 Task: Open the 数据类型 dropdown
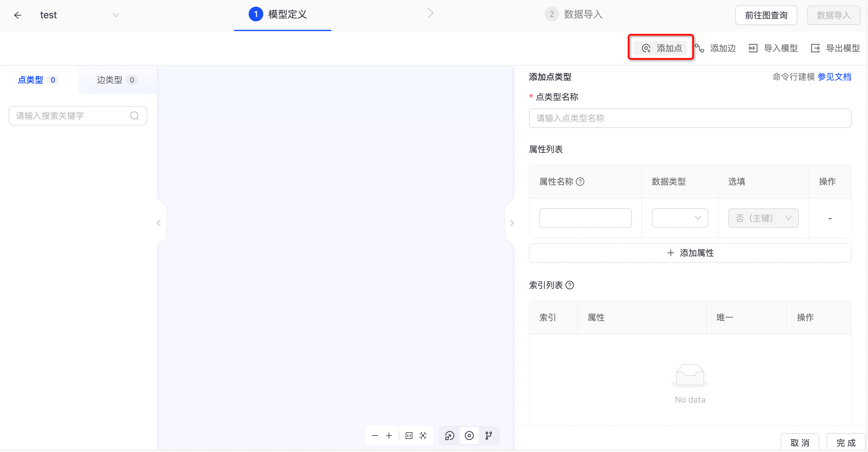pyautogui.click(x=680, y=218)
